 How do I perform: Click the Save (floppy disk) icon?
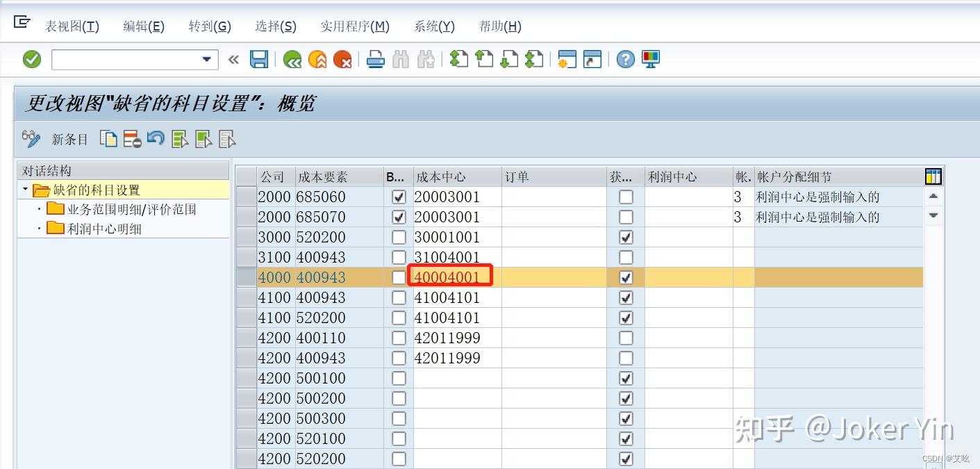click(259, 59)
